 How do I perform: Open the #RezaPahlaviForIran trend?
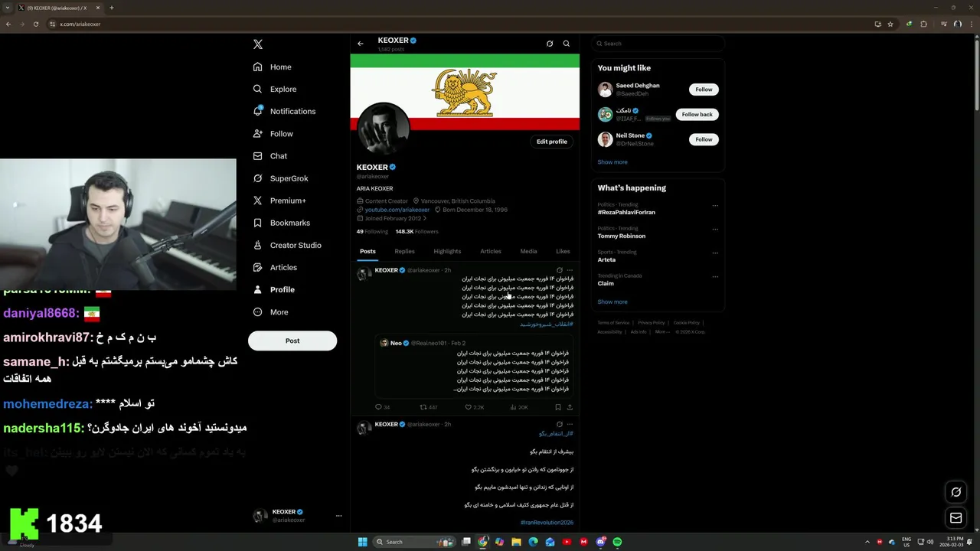[626, 212]
